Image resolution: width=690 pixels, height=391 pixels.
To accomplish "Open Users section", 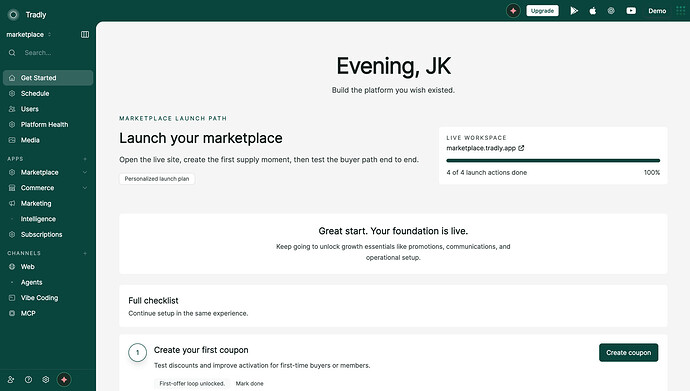I will coord(48,109).
